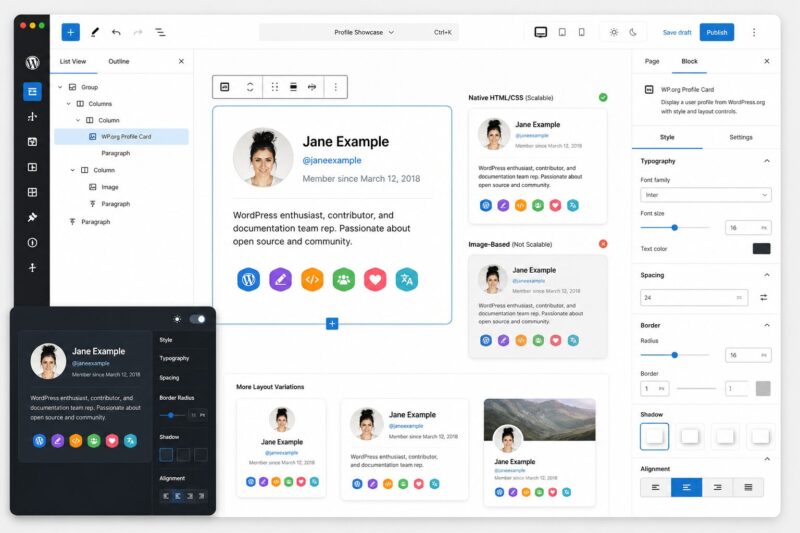Click the teal translate badge on main card

[x=407, y=280]
